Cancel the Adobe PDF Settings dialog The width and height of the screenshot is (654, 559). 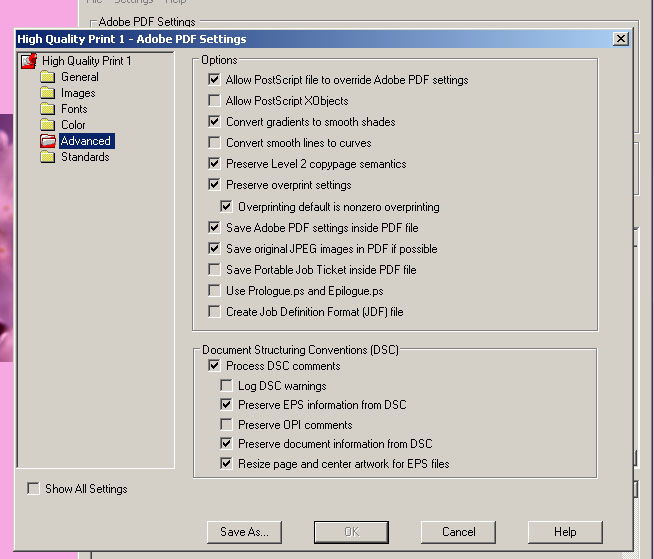tap(458, 532)
